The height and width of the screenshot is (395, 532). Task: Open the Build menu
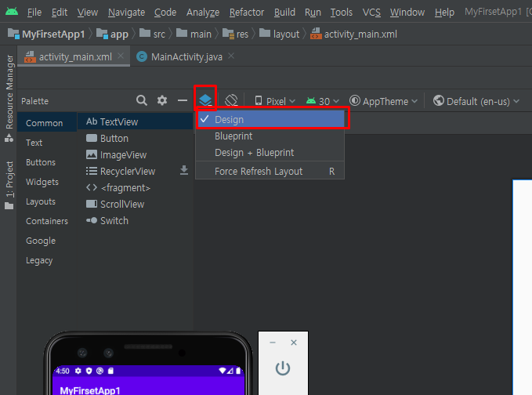(x=284, y=13)
